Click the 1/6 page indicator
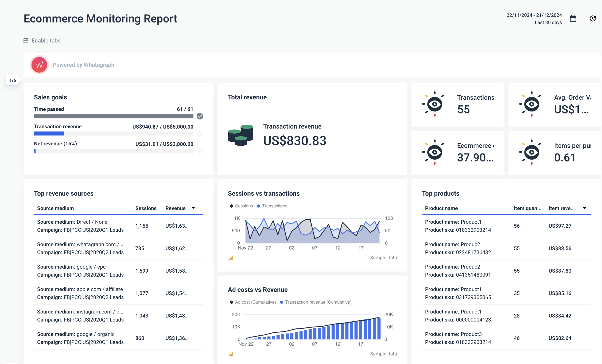This screenshot has width=602, height=364. pos(13,80)
